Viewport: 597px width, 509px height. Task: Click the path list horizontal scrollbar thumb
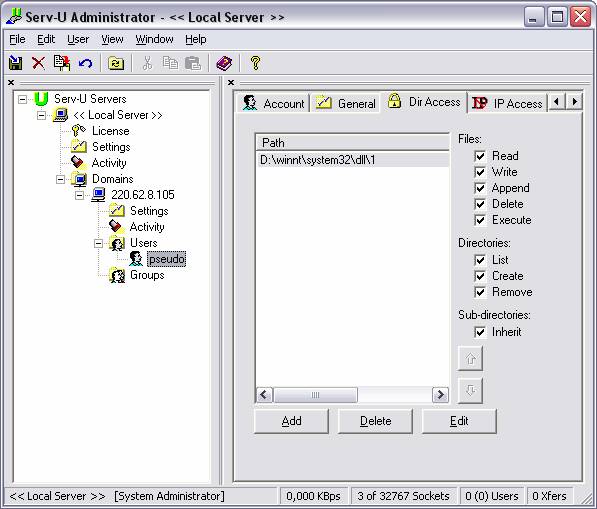pos(315,395)
